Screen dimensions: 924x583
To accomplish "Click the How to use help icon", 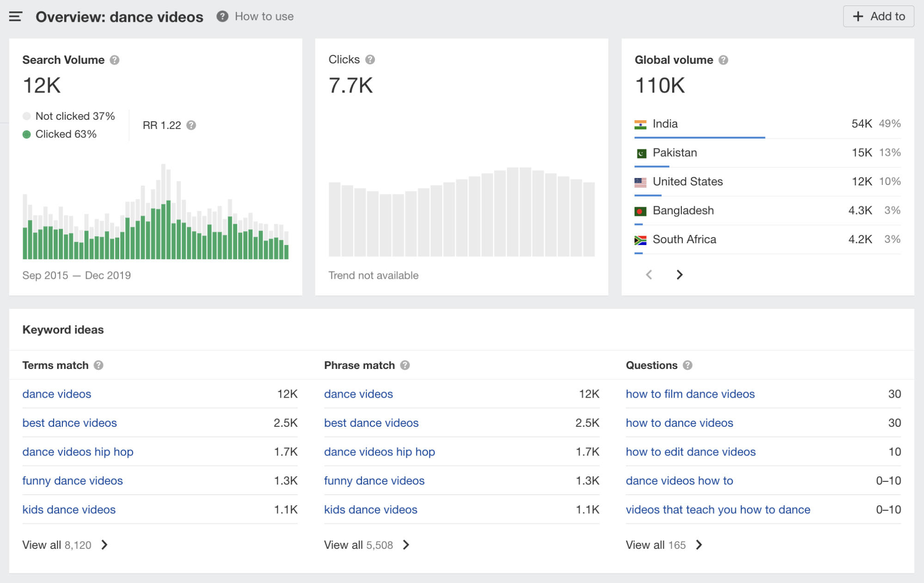I will click(222, 17).
